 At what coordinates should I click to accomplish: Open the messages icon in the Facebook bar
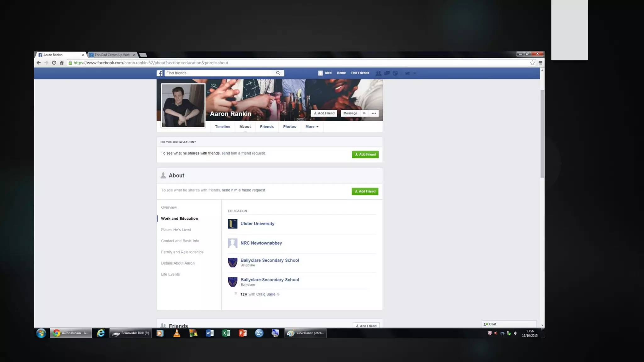[x=387, y=73]
